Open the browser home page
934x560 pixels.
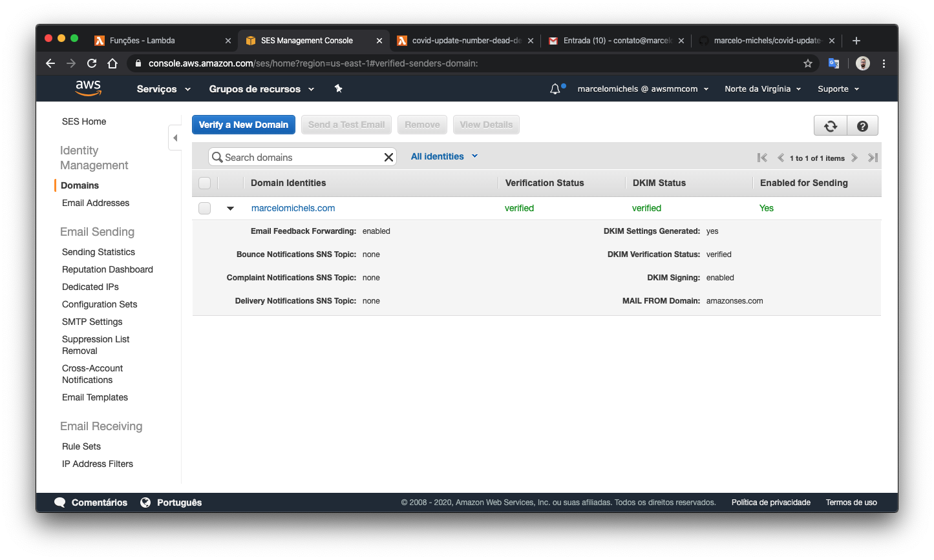click(112, 63)
